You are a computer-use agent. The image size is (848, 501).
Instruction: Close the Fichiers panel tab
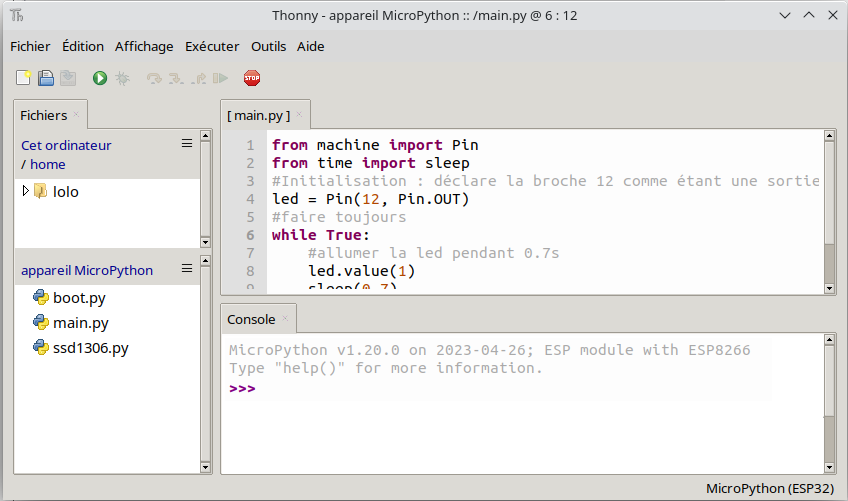tap(76, 114)
